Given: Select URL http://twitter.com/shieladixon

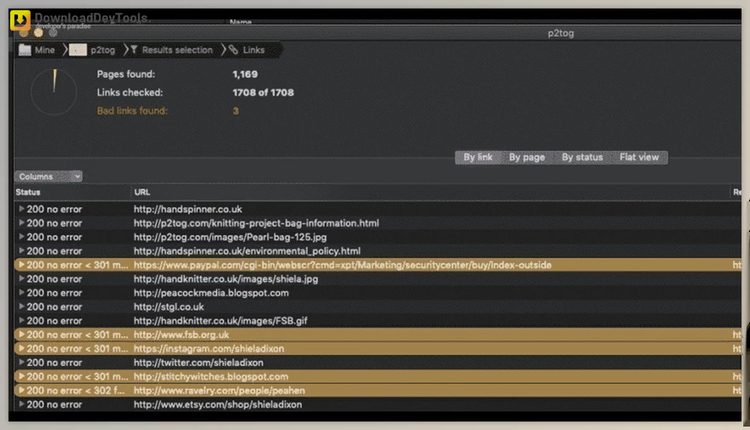Looking at the screenshot, I should [x=199, y=363].
